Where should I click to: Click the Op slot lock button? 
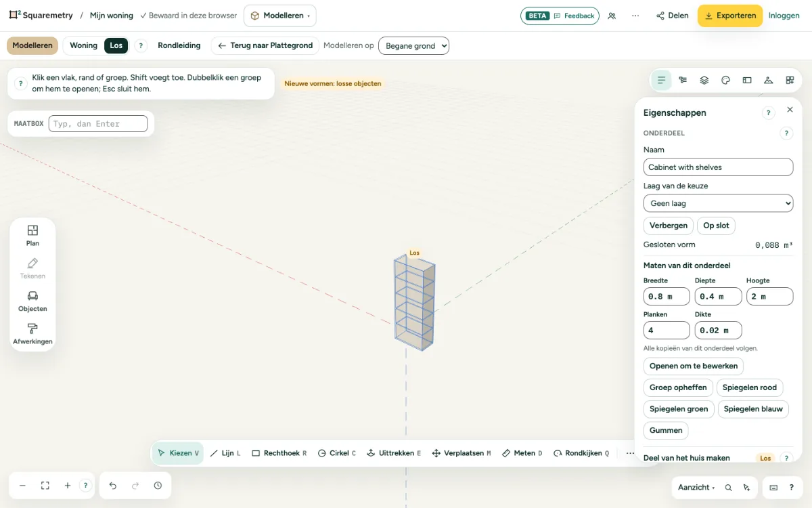(716, 226)
